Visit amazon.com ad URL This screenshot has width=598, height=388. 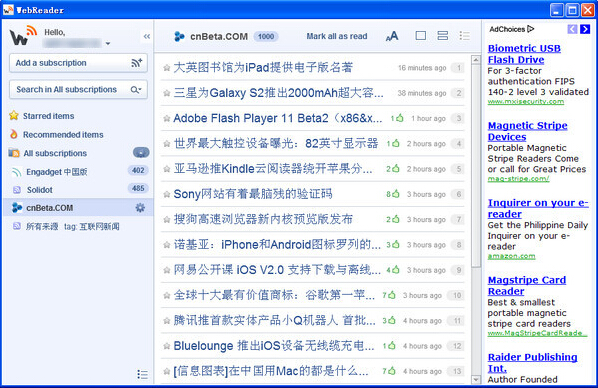pyautogui.click(x=511, y=256)
